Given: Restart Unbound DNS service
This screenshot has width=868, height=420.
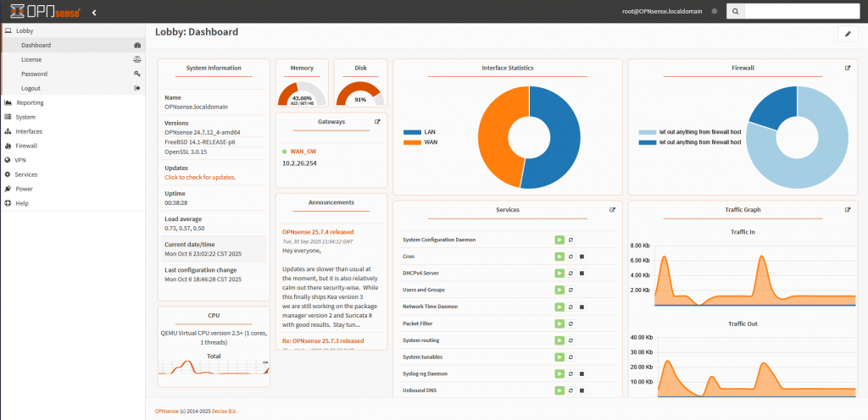Looking at the screenshot, I should (x=570, y=390).
